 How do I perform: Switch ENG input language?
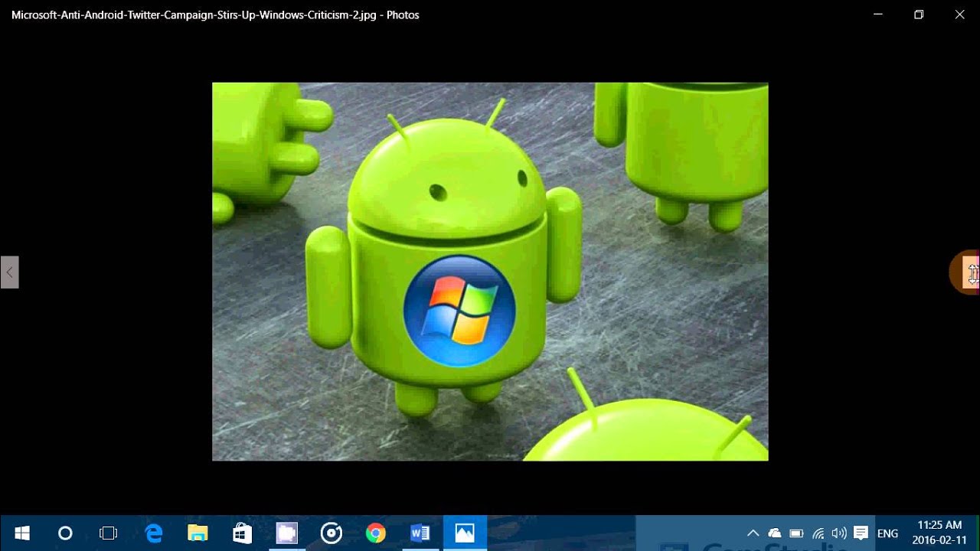click(887, 533)
